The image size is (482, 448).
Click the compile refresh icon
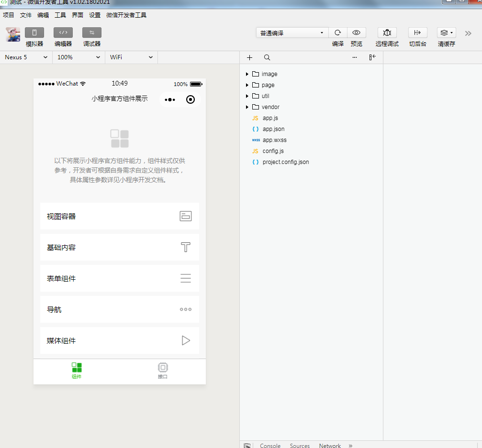click(338, 33)
